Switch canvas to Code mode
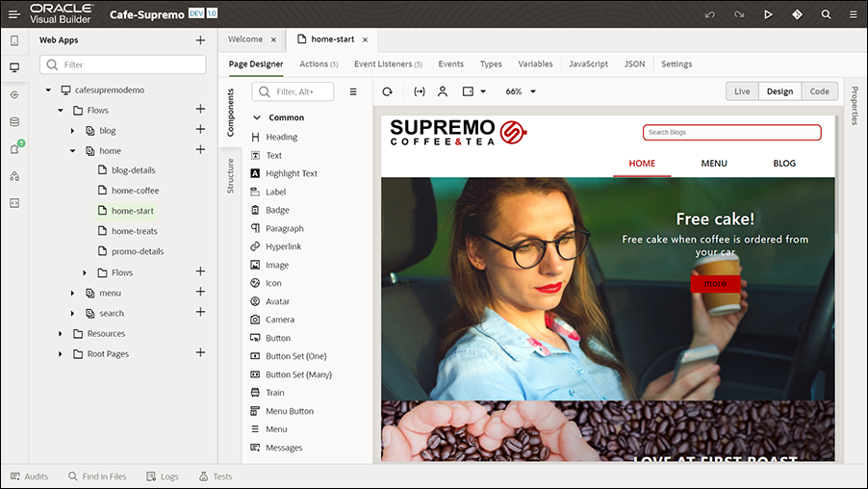Screen dimensions: 868x489 tap(819, 91)
